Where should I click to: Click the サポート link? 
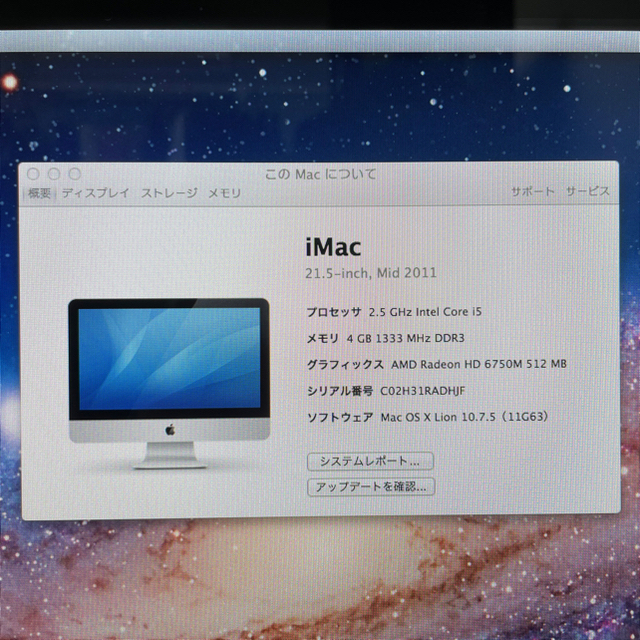[533, 191]
